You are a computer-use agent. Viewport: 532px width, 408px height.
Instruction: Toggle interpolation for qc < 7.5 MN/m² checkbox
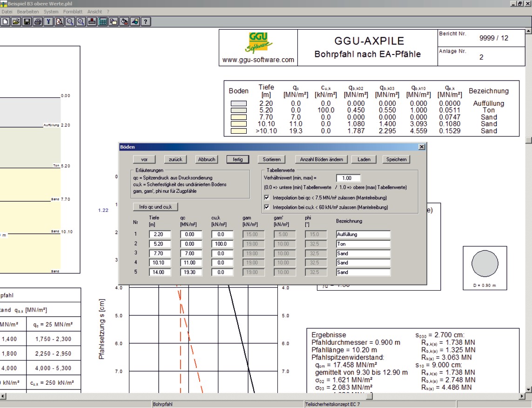pos(267,197)
